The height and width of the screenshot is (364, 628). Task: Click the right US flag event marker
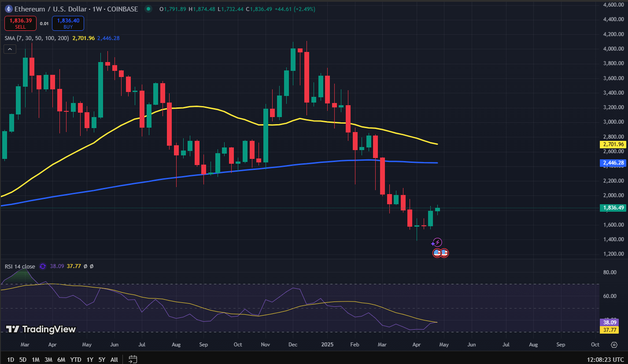click(444, 253)
